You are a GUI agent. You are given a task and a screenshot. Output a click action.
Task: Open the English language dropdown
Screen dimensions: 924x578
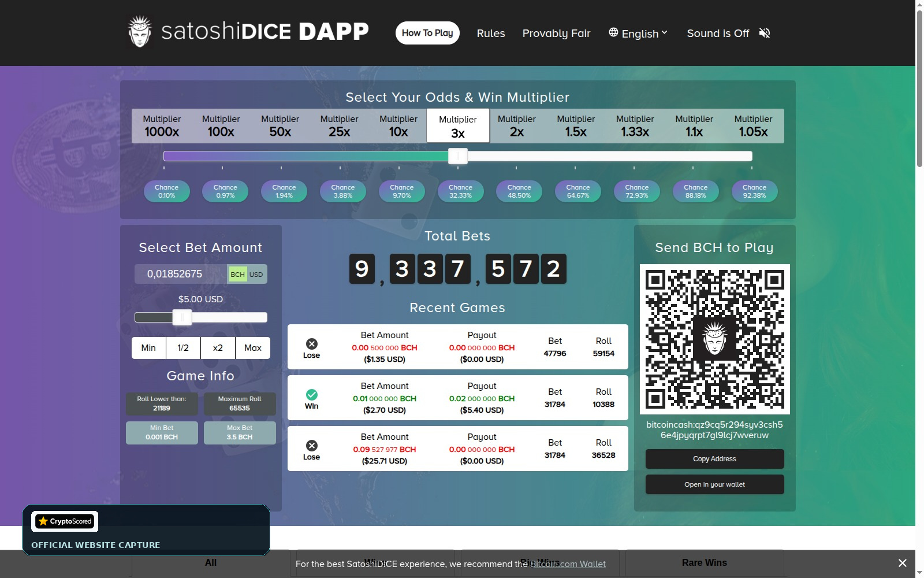pos(639,33)
